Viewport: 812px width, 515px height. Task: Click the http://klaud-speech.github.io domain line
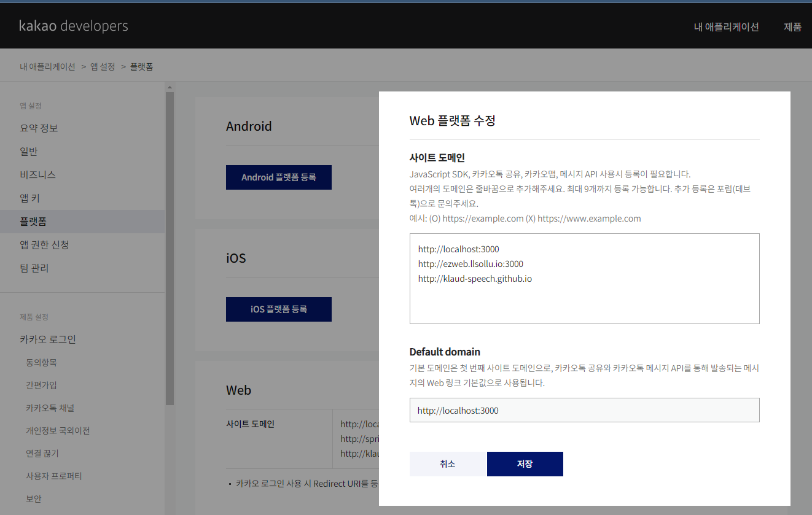(x=475, y=279)
